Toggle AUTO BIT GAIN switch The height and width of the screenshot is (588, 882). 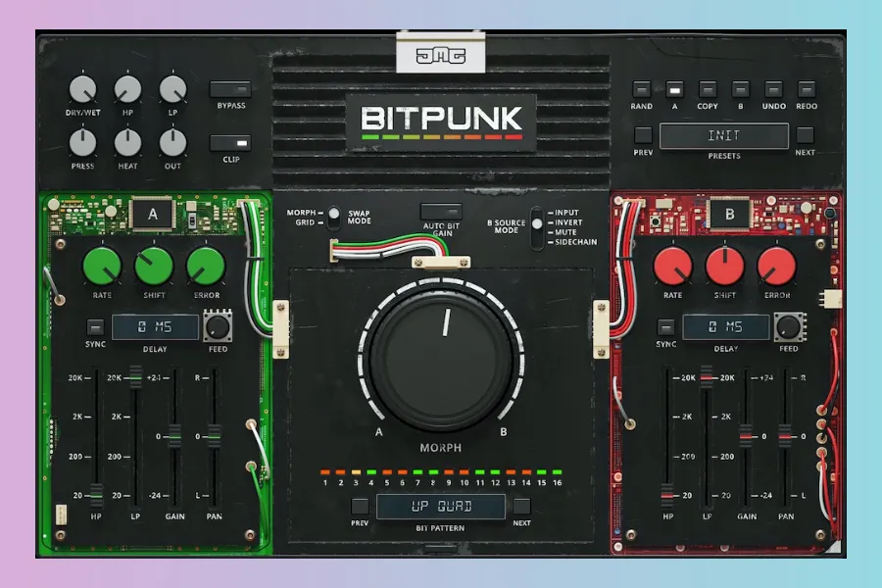tap(441, 211)
